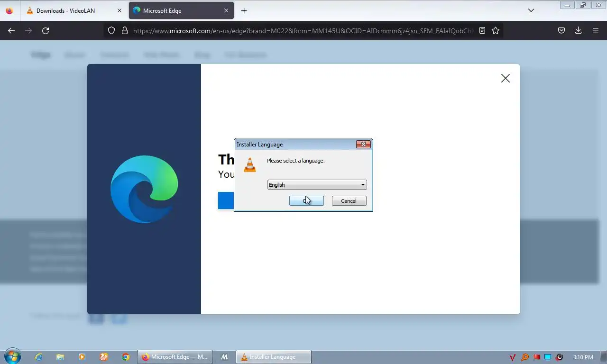Switch to Microsoft Edge Firefox taskbar button

175,357
